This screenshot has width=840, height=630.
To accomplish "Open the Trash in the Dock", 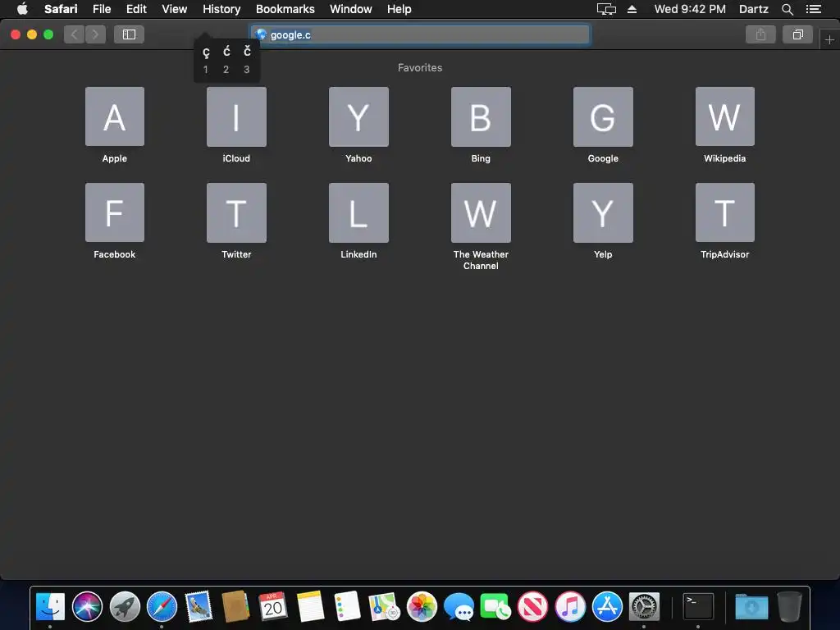I will coord(789,607).
